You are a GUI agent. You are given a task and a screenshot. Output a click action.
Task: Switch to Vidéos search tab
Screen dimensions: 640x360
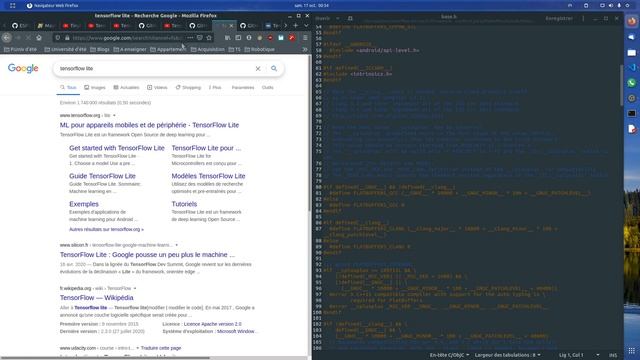click(157, 87)
